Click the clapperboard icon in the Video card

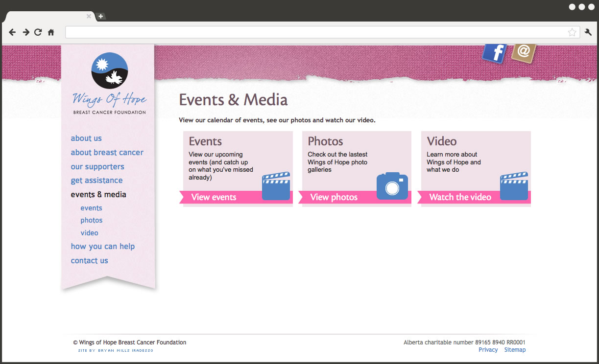[514, 186]
